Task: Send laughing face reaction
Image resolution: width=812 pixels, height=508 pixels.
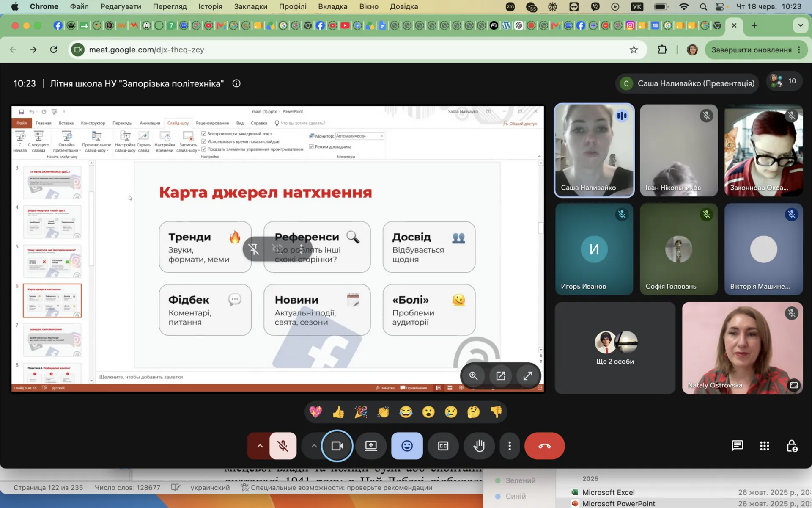Action: (x=406, y=412)
